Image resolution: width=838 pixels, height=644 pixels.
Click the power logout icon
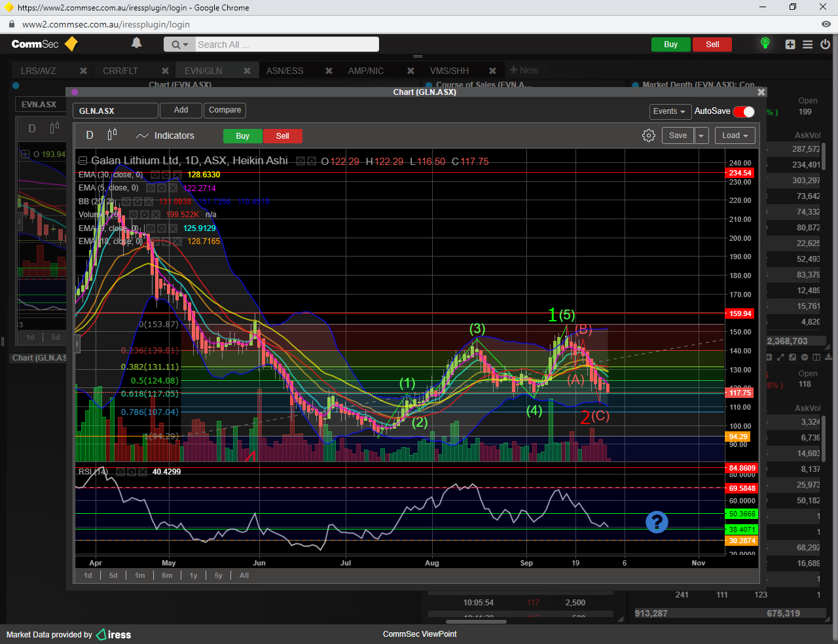tap(825, 45)
